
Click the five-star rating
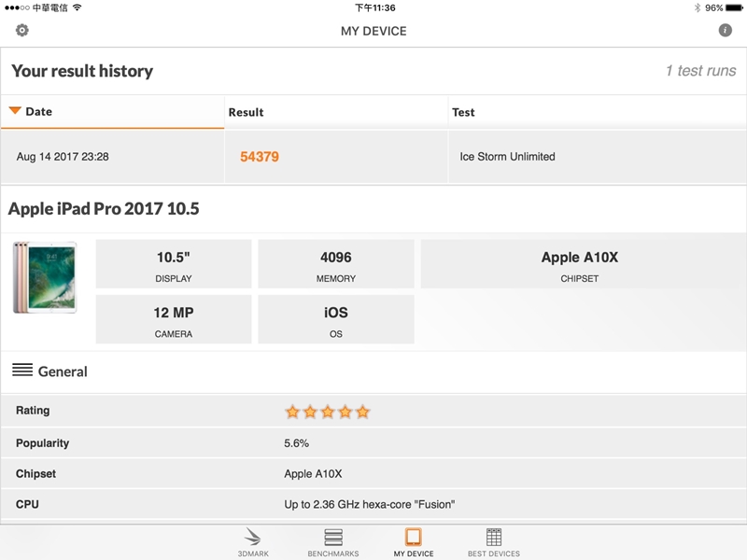(327, 412)
